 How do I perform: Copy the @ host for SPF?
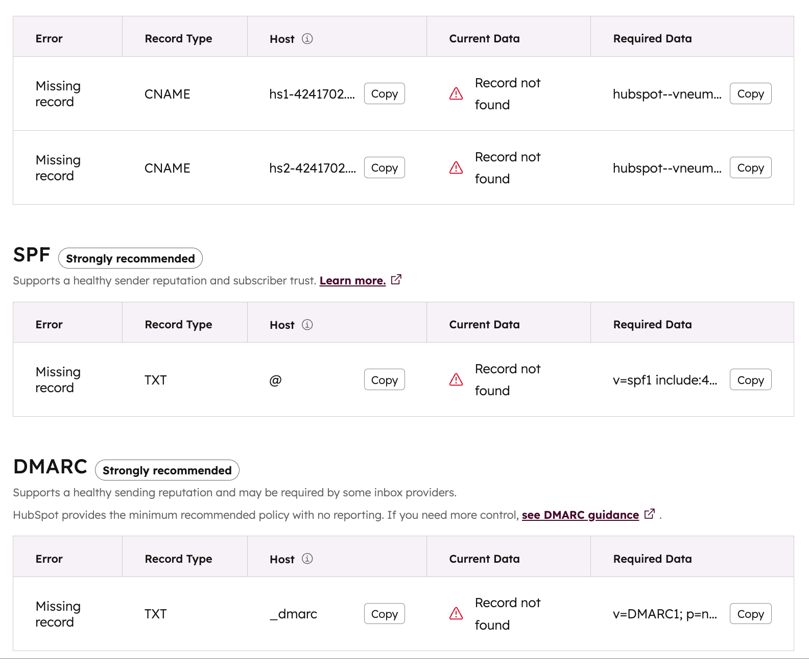click(x=384, y=380)
